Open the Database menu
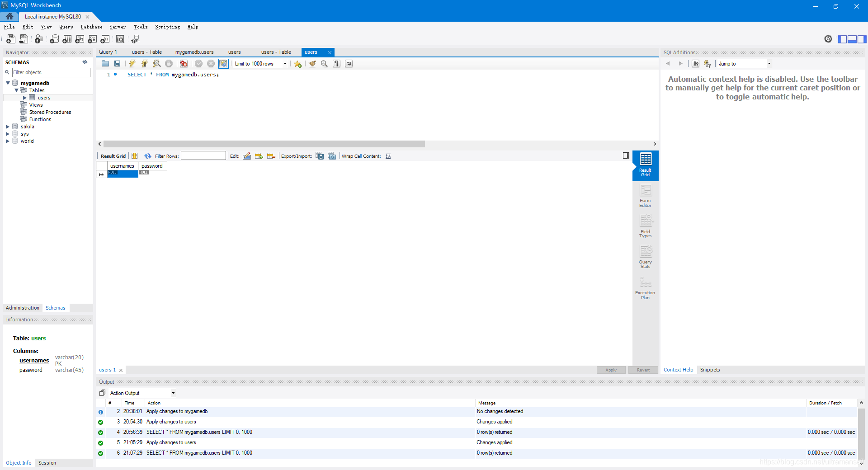868x470 pixels. 91,27
